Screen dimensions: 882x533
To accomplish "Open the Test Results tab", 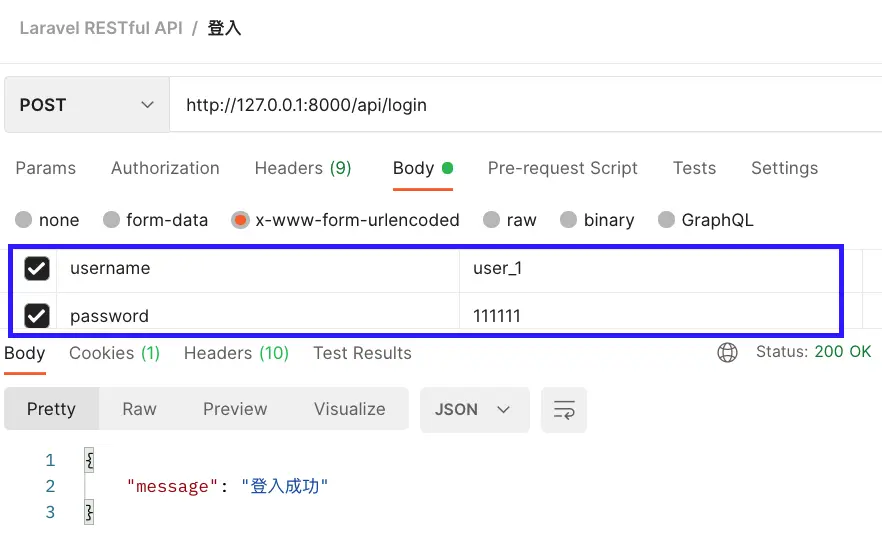I will click(x=362, y=353).
